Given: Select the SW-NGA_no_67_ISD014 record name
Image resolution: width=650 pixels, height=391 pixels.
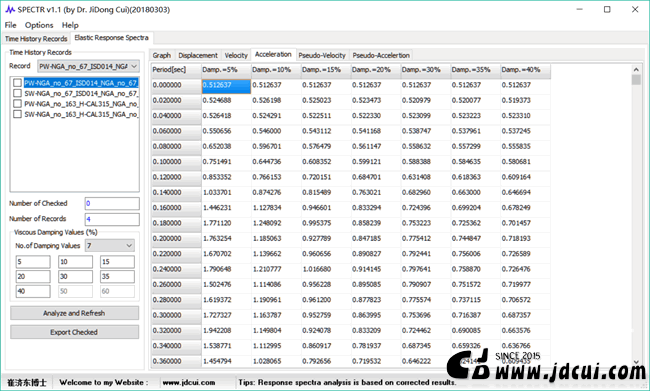Looking at the screenshot, I should [81, 94].
